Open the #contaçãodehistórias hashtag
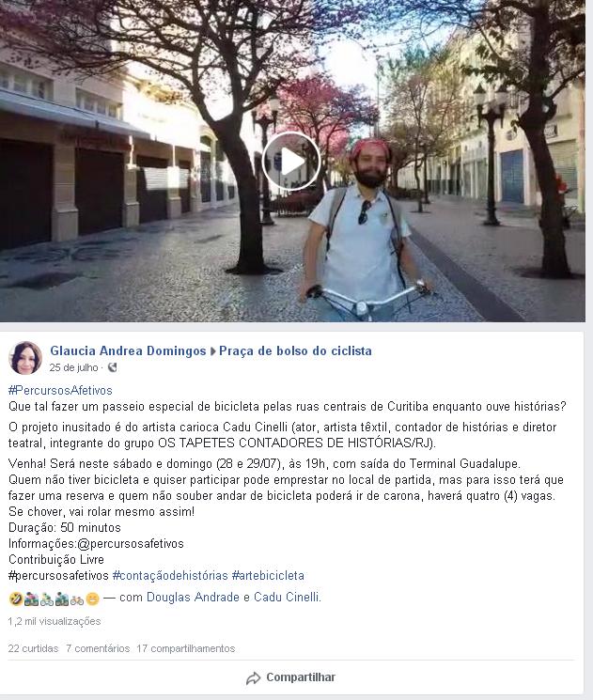Viewport: 593px width, 700px height. pos(170,575)
